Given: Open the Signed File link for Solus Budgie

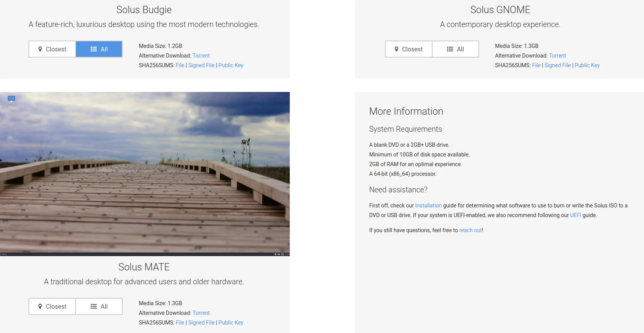Looking at the screenshot, I should pos(201,65).
